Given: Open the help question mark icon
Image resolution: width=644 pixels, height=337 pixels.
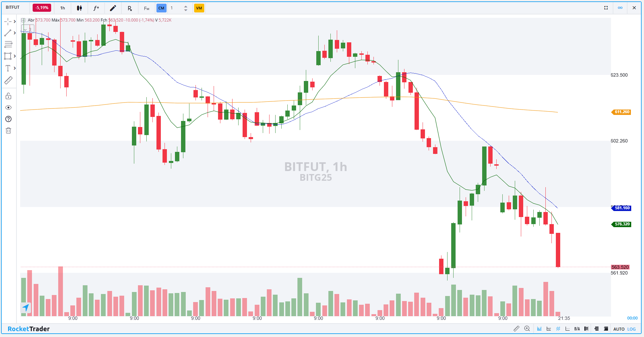Looking at the screenshot, I should point(8,119).
